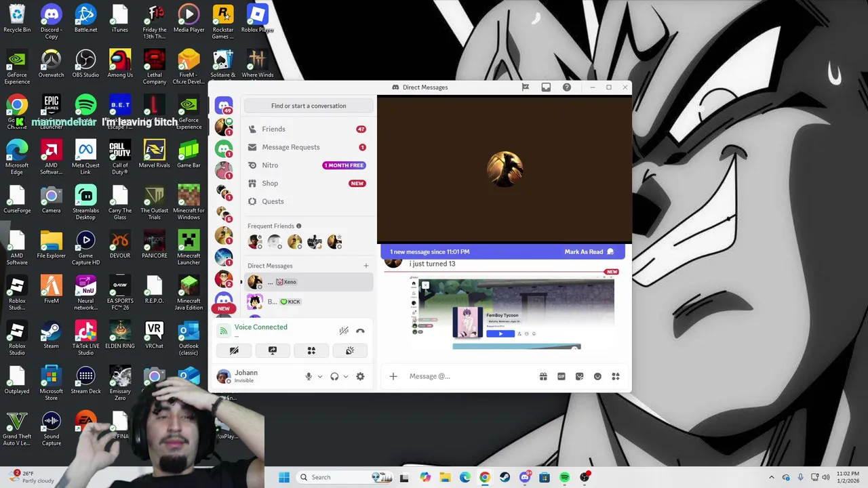Open the Discord inbox icon in title bar

(546, 87)
